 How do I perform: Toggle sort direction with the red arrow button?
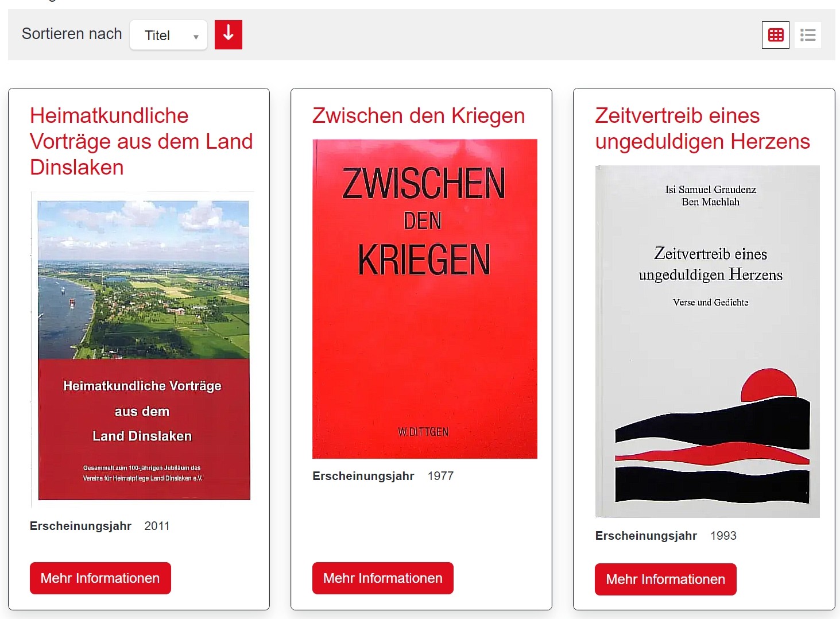(229, 34)
